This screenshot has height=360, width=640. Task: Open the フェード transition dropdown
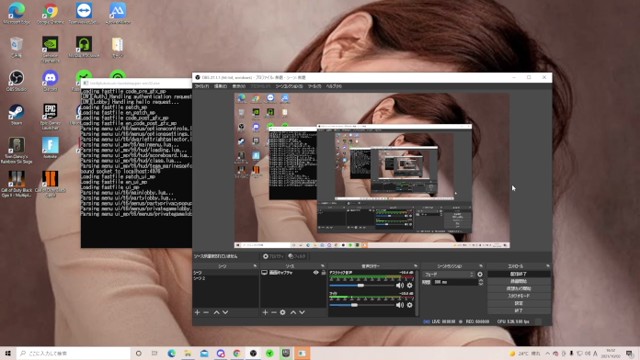point(449,274)
